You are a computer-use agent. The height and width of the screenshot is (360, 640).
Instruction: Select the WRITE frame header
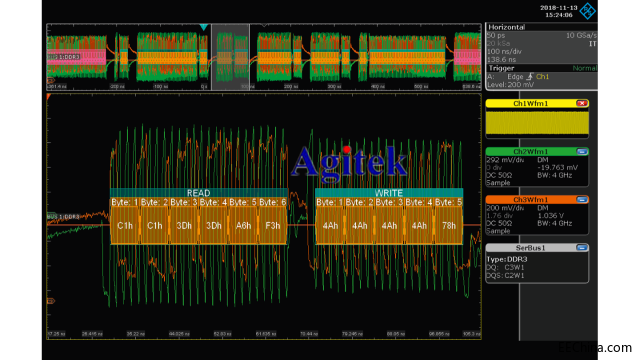coord(389,193)
